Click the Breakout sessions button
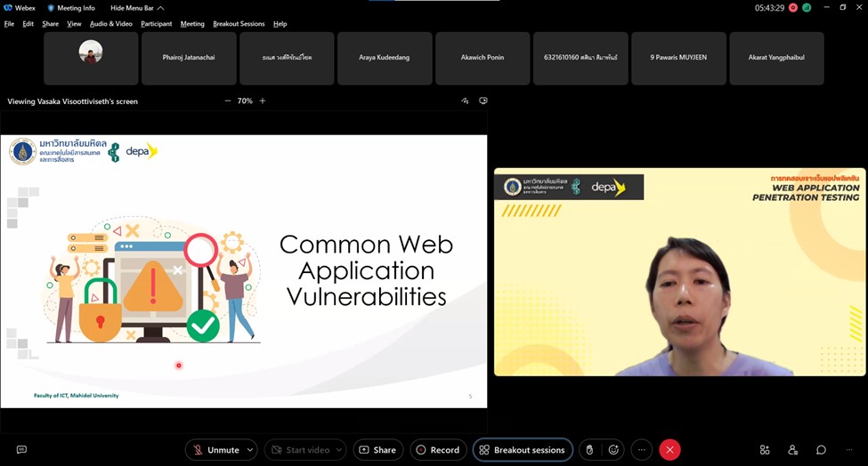Image resolution: width=868 pixels, height=466 pixels. tap(522, 450)
